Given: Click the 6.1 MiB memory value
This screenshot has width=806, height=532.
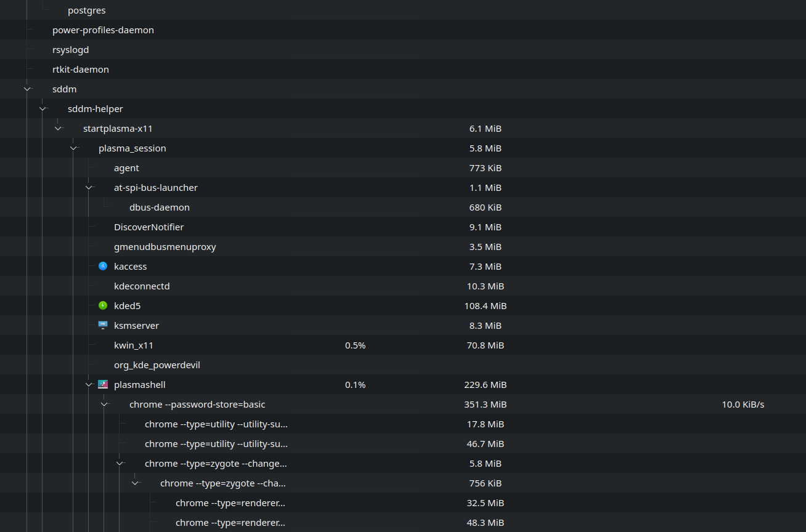Looking at the screenshot, I should point(486,128).
